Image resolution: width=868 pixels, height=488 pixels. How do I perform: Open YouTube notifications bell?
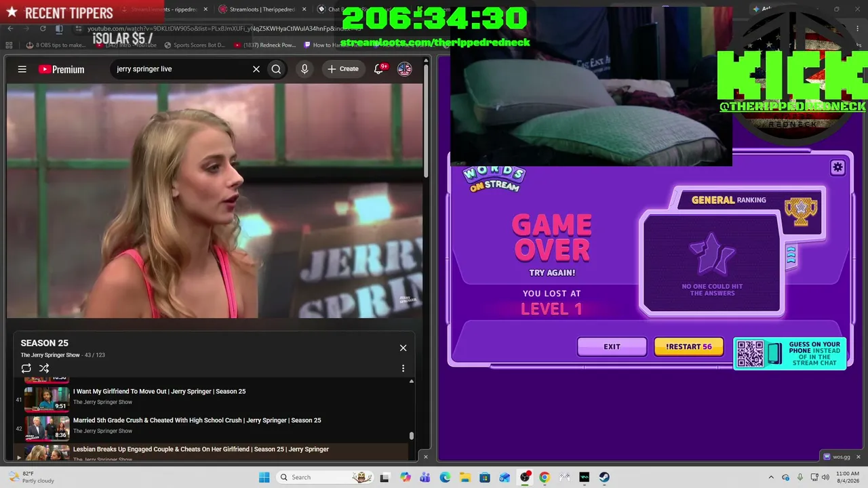click(x=379, y=69)
